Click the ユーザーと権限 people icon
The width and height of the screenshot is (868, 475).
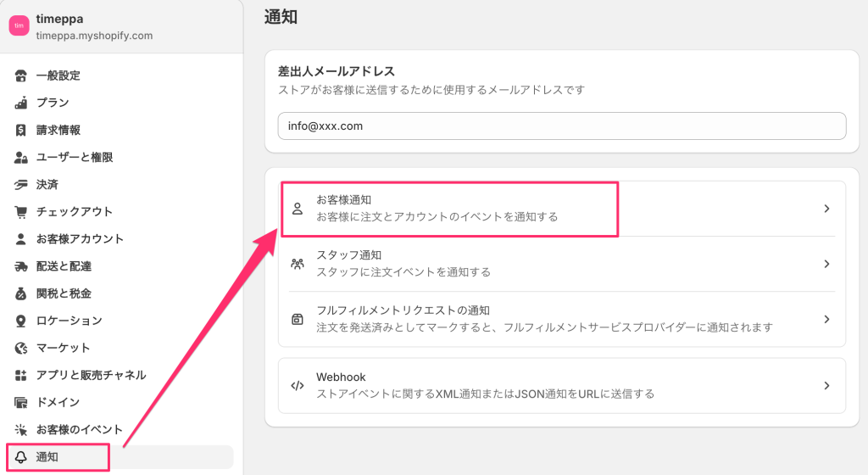(x=20, y=157)
